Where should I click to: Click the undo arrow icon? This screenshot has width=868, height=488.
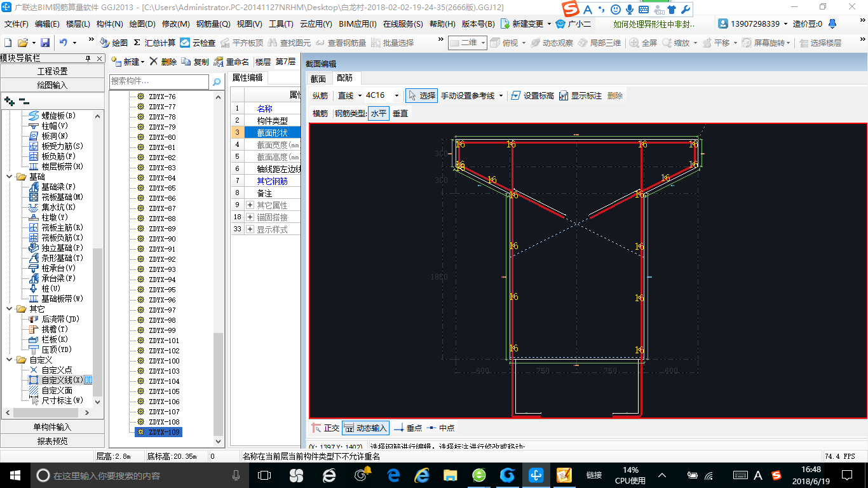click(x=64, y=43)
